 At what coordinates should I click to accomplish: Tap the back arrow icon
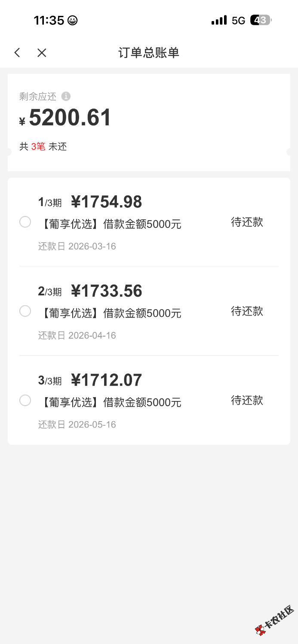(17, 53)
